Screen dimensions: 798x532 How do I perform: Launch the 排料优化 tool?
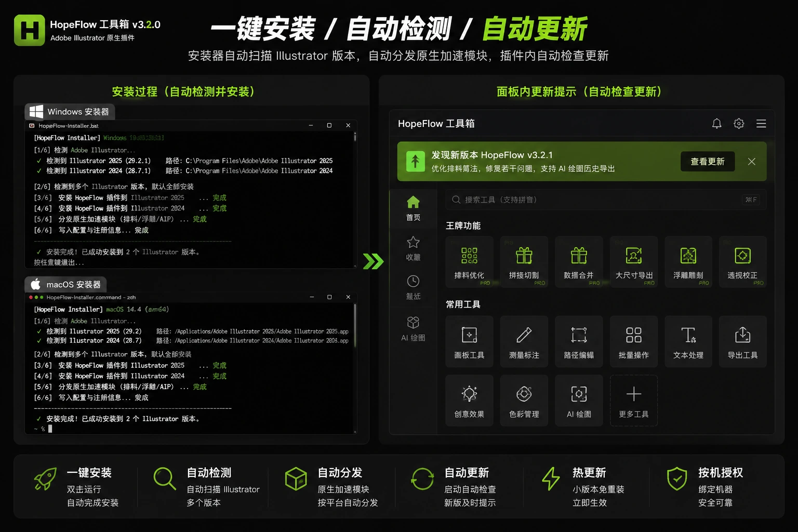pos(469,262)
